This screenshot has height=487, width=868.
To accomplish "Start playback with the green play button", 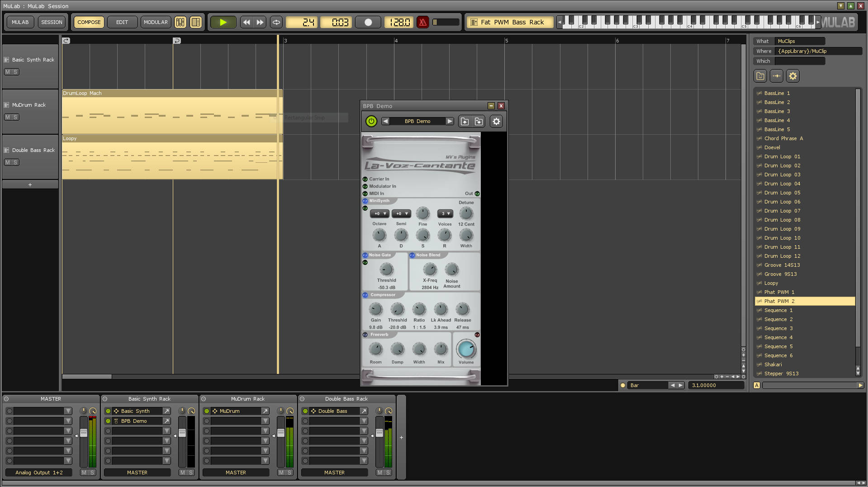I will pyautogui.click(x=223, y=22).
